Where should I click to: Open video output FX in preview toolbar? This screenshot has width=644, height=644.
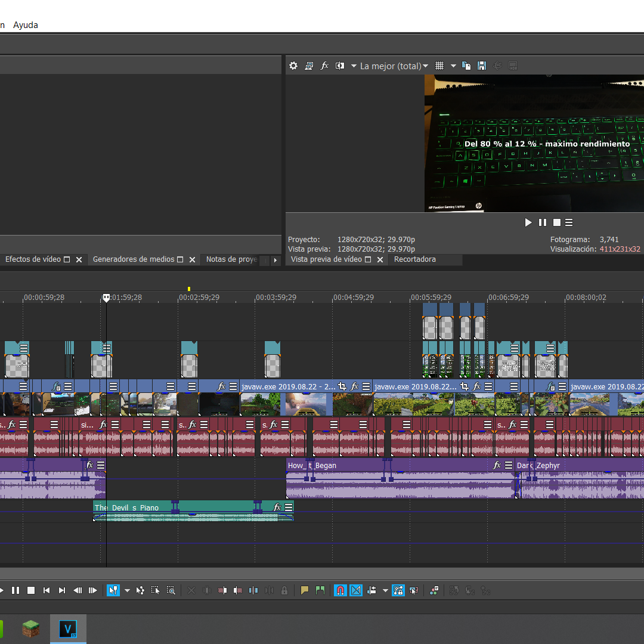pos(324,66)
